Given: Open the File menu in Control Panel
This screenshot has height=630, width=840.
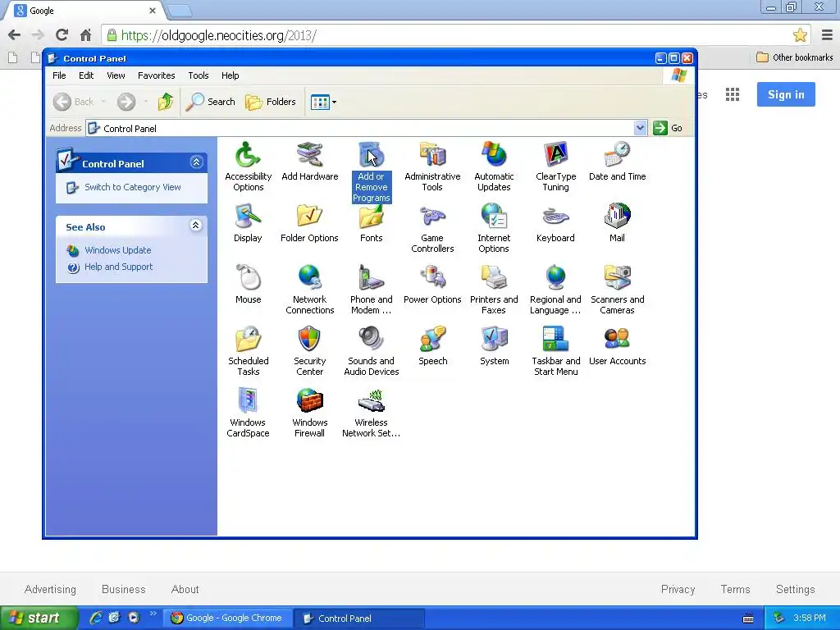Looking at the screenshot, I should (59, 75).
